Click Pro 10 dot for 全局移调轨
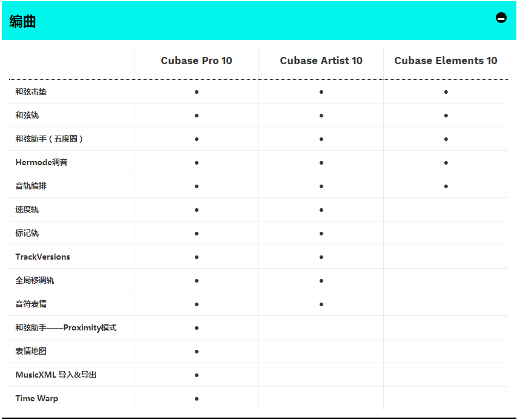Image resolution: width=520 pixels, height=420 pixels. [x=197, y=281]
